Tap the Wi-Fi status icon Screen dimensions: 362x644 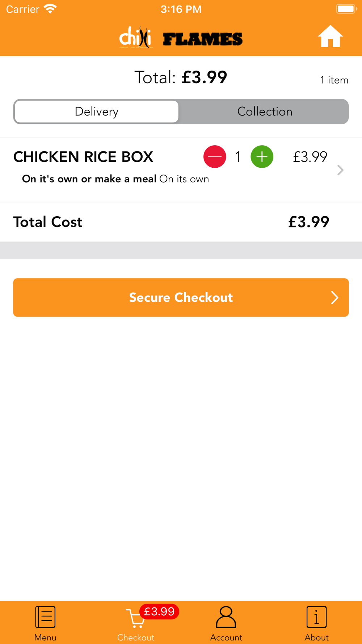50,9
